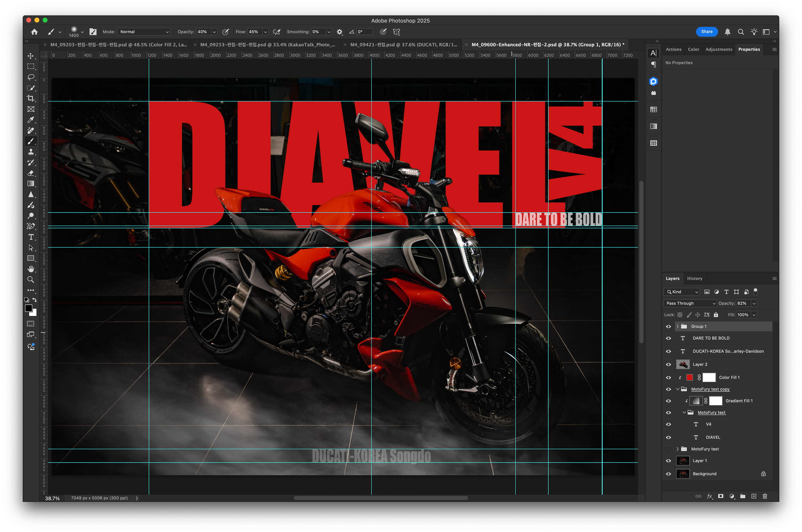This screenshot has width=802, height=532.
Task: Hide the V4 text layer
Action: pos(669,425)
